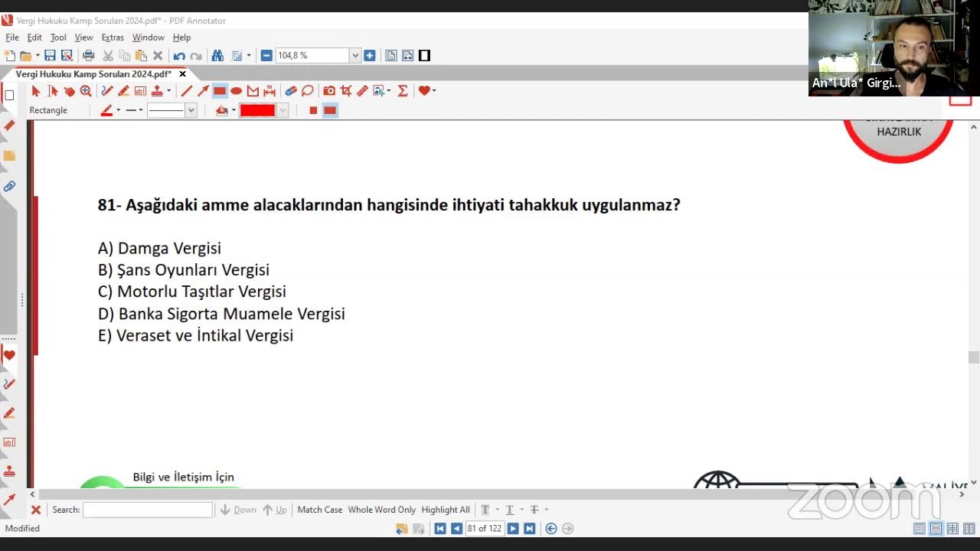
Task: Open the Help menu
Action: click(x=181, y=37)
